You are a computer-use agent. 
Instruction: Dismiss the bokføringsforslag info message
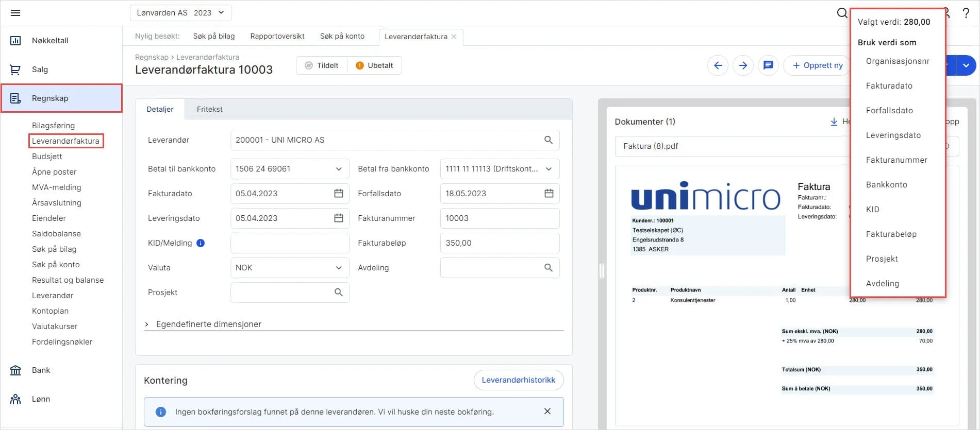pos(547,411)
